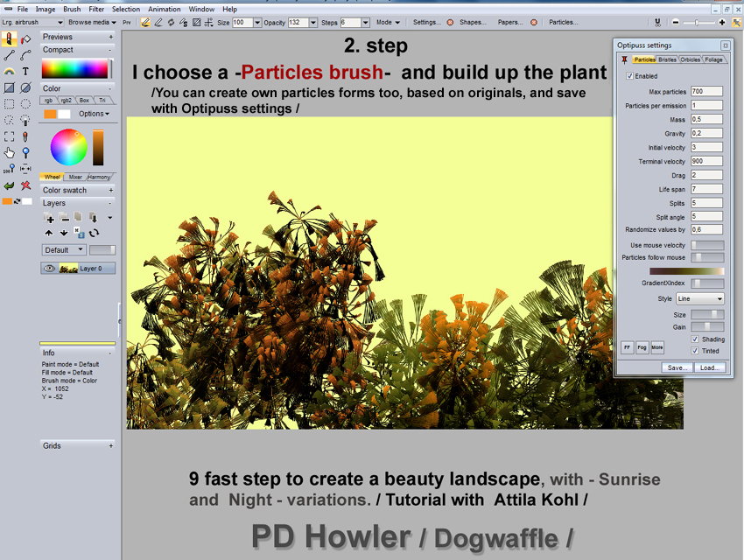744x560 pixels.
Task: Switch to the Bristles tab
Action: tap(668, 59)
